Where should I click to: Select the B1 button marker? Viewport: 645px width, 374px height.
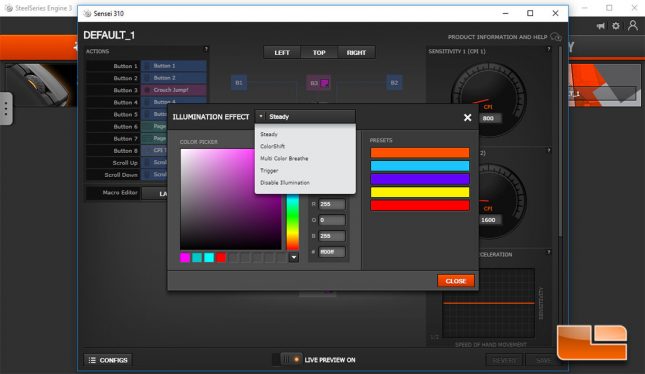pyautogui.click(x=239, y=83)
